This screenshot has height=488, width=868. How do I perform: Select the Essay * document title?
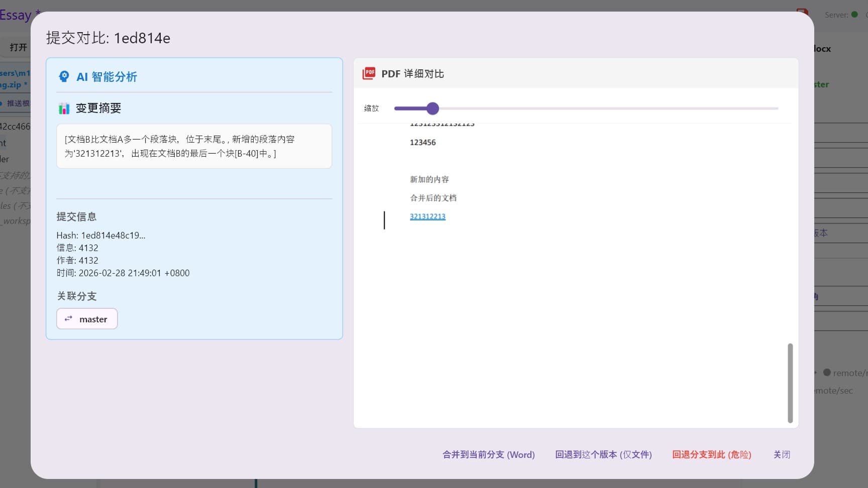click(x=16, y=15)
